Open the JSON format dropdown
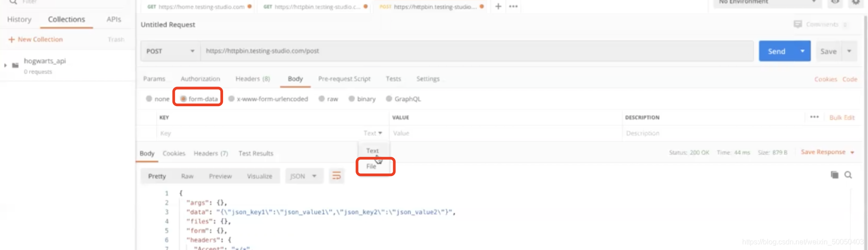Image resolution: width=868 pixels, height=250 pixels. pyautogui.click(x=303, y=176)
